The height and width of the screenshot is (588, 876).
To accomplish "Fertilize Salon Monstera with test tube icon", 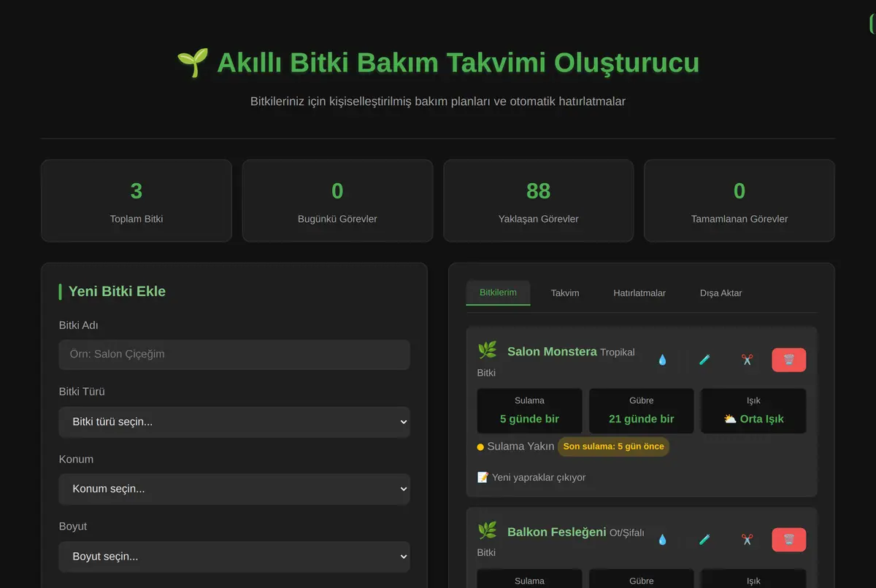I will pyautogui.click(x=704, y=360).
